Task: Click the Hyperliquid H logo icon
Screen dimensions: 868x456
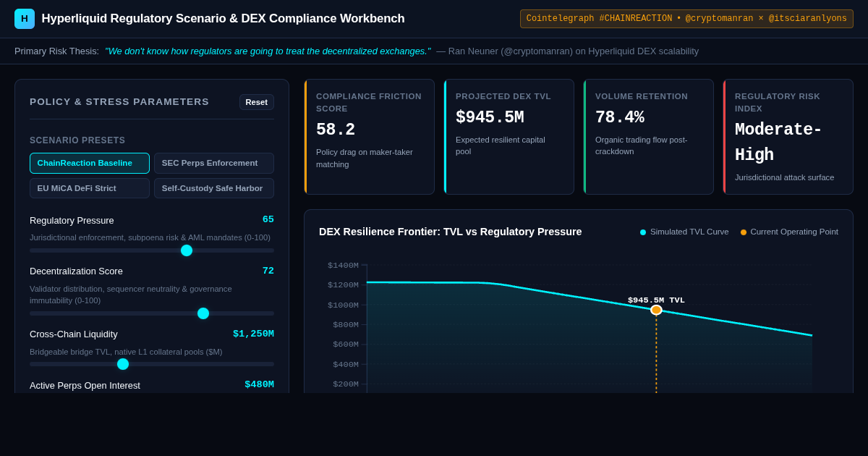Action: click(25, 19)
